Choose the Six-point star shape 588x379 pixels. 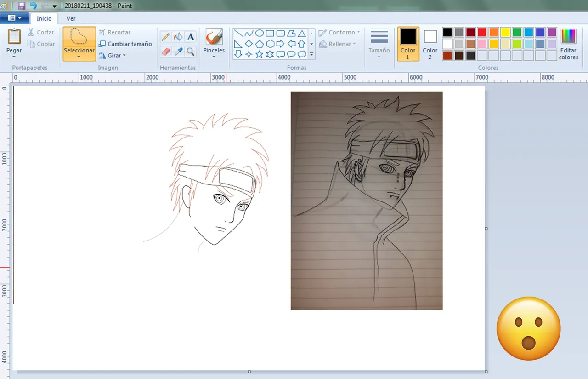click(270, 54)
